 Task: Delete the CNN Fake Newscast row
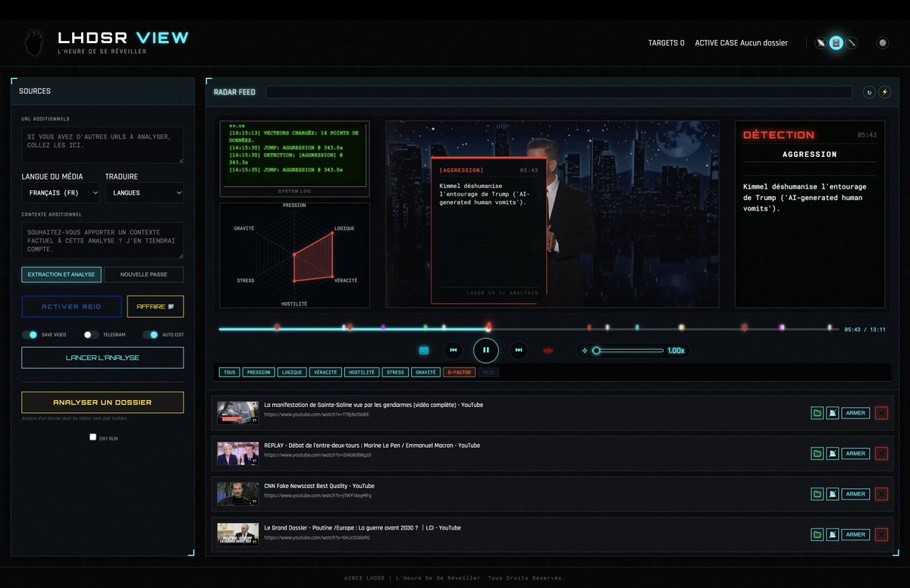point(881,494)
